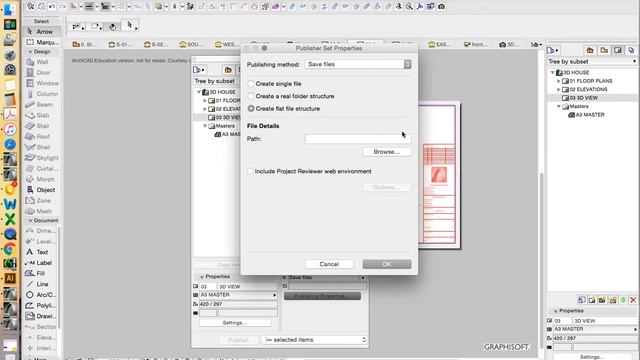640x360 pixels.
Task: Enable Include Project Reviewer web environment
Action: [x=250, y=171]
